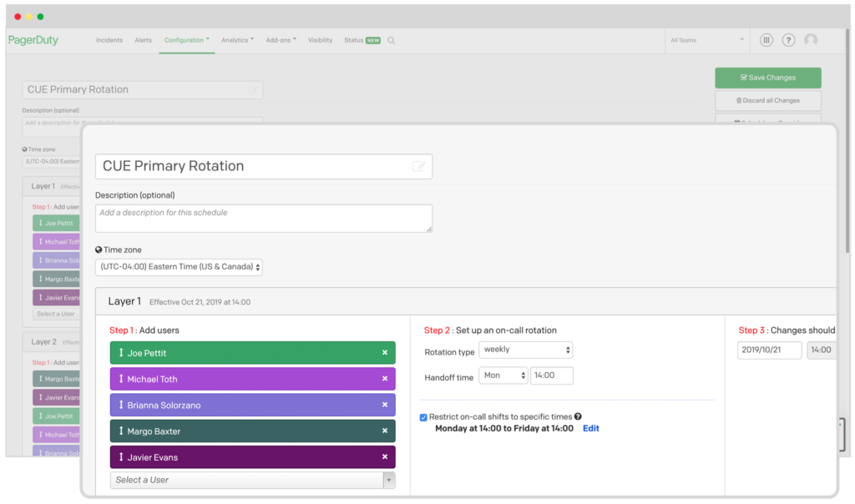
Task: Expand the Time zone selector
Action: [x=179, y=268]
